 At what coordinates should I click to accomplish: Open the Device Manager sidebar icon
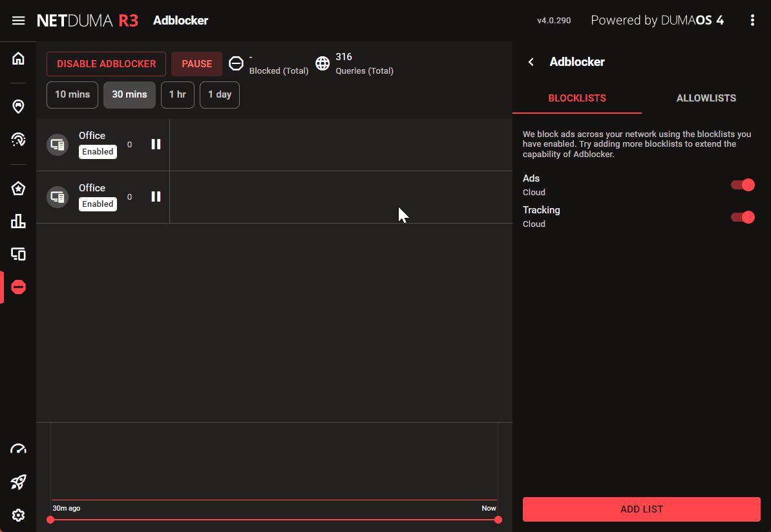pyautogui.click(x=18, y=254)
